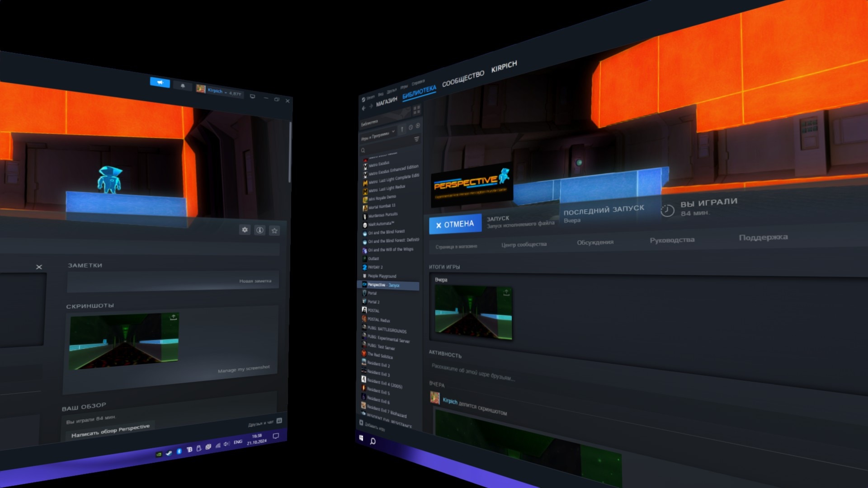
Task: Switch library to grid collections view
Action: click(x=416, y=109)
